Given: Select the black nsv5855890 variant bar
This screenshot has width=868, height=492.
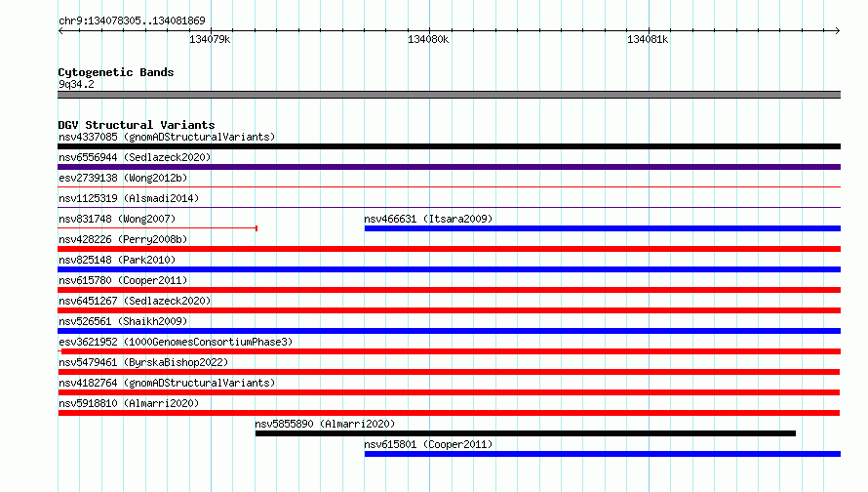Looking at the screenshot, I should click(x=526, y=433).
